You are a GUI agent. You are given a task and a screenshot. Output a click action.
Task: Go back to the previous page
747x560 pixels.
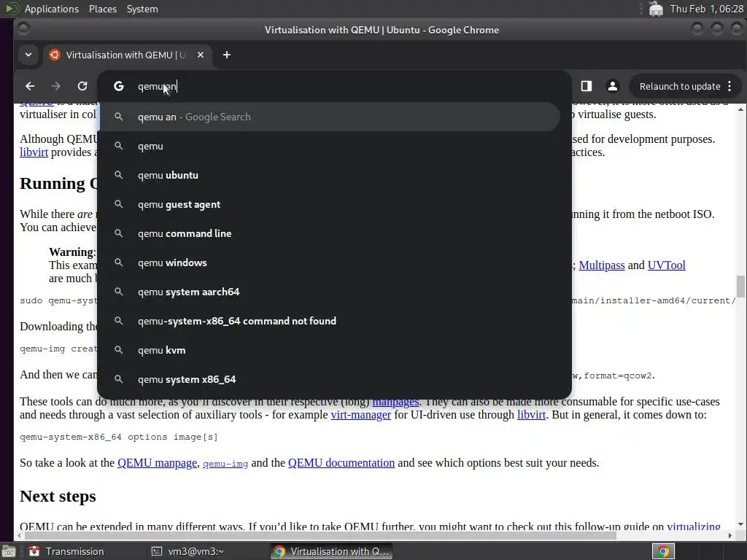tap(30, 86)
